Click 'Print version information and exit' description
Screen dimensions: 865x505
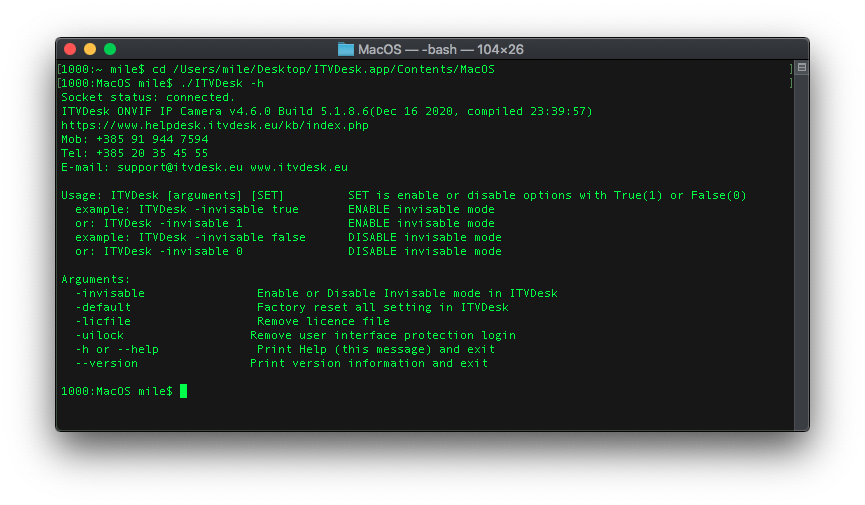pyautogui.click(x=369, y=363)
